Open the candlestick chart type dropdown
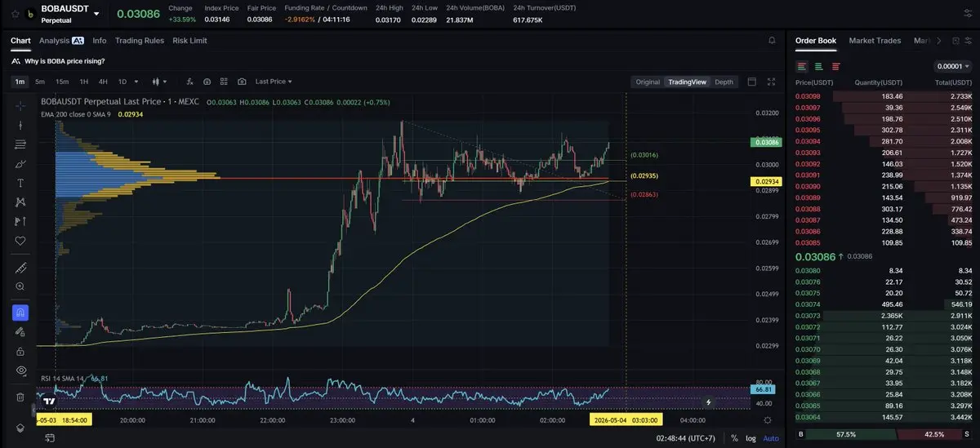 pyautogui.click(x=160, y=82)
